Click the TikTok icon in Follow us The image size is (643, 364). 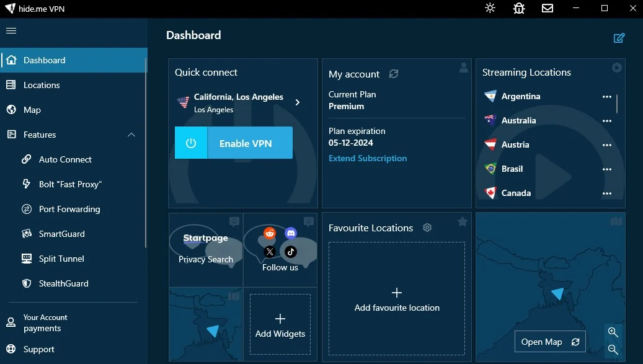291,252
